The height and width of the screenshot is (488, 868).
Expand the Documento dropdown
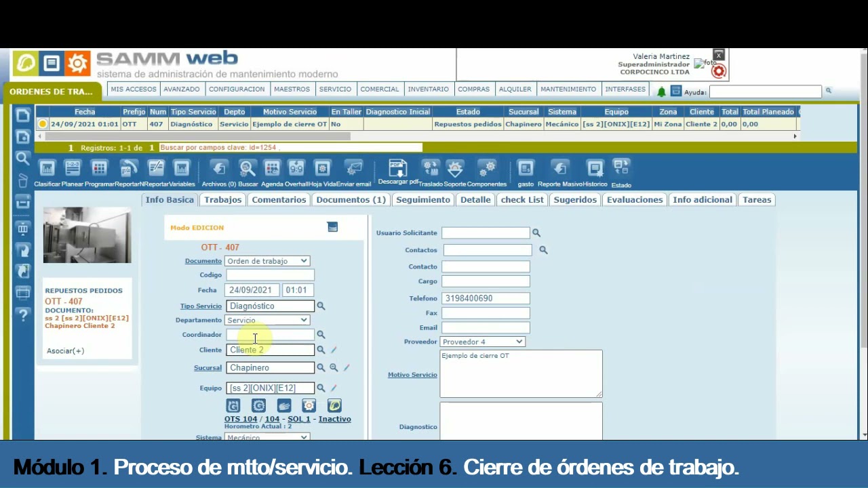267,261
